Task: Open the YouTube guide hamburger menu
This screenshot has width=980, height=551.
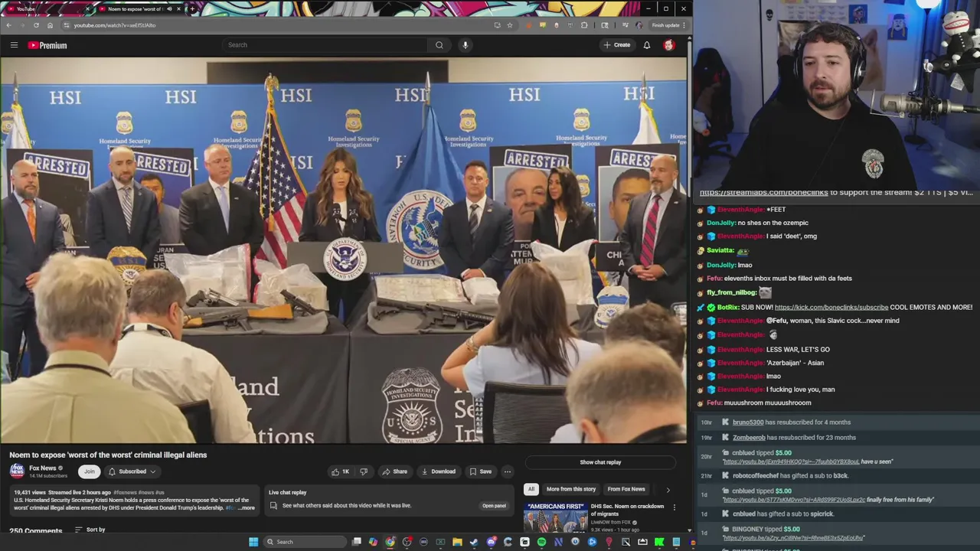Action: (x=14, y=45)
